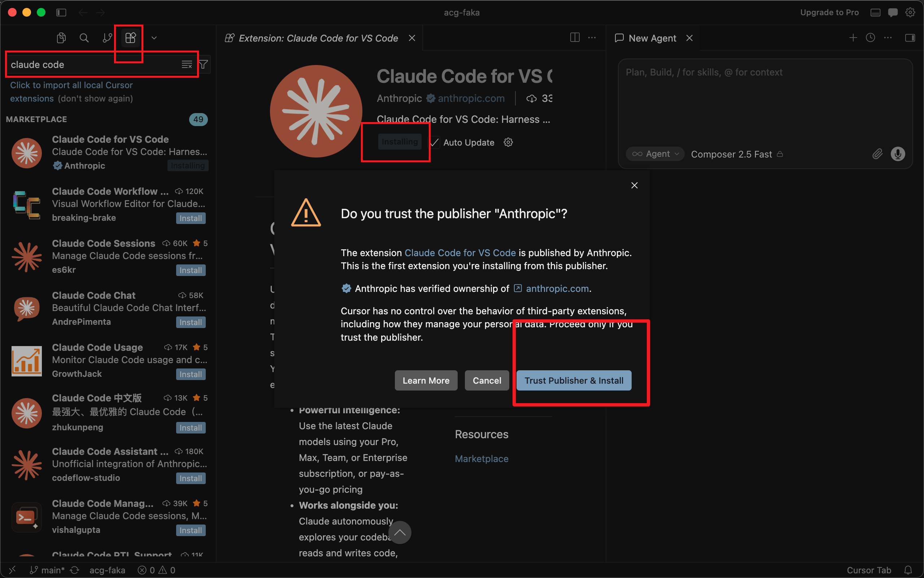Open main* branch in status bar
Screen dimensions: 924x578
pos(47,570)
